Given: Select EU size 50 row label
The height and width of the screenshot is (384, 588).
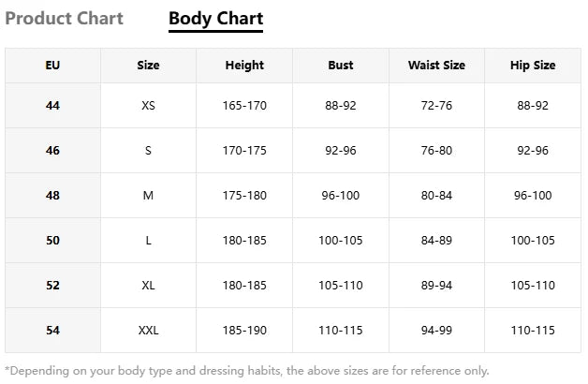Looking at the screenshot, I should [x=52, y=241].
